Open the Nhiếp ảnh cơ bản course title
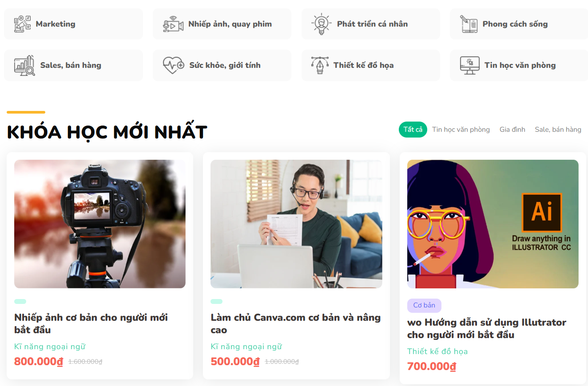Viewport: 588px width, 386px height. tap(91, 324)
